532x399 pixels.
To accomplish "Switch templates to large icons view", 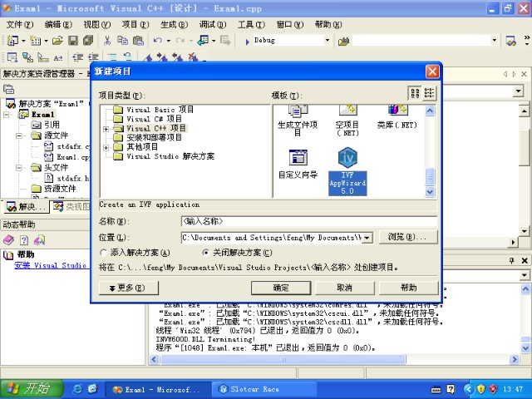I will [x=415, y=93].
